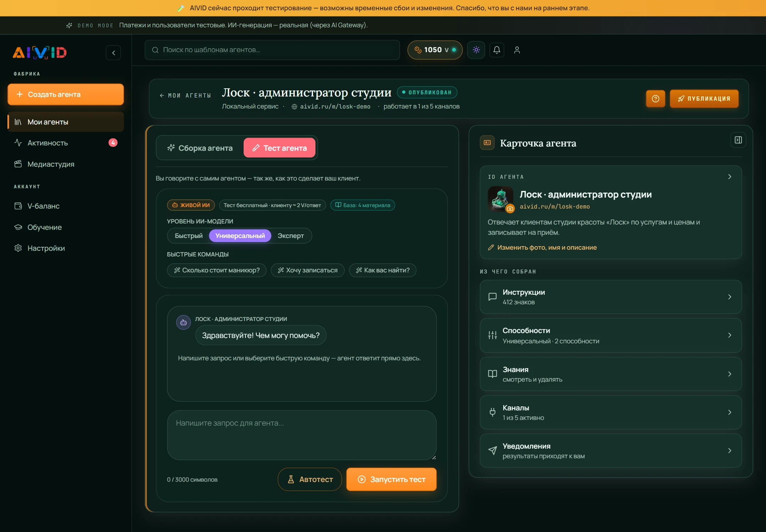Collapse the agent card panel icon
Viewport: 766px width, 532px height.
tap(738, 140)
